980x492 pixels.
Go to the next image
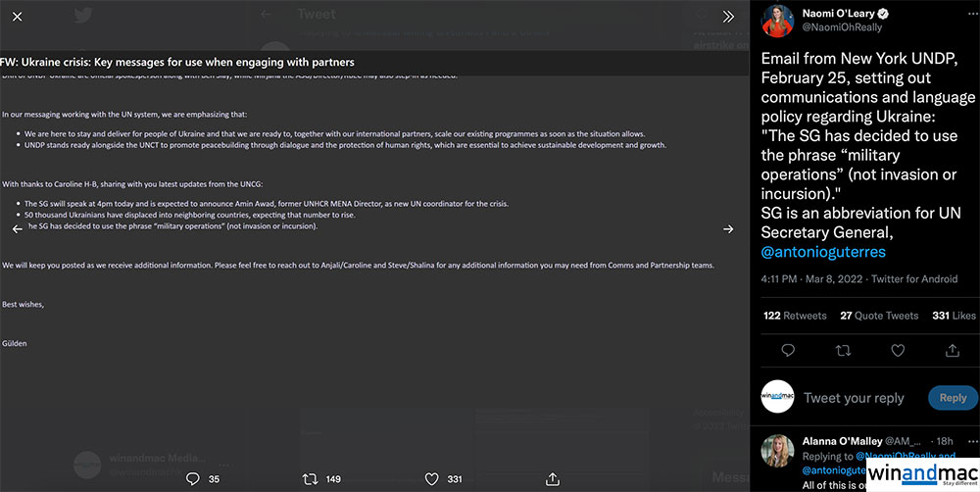coord(728,228)
